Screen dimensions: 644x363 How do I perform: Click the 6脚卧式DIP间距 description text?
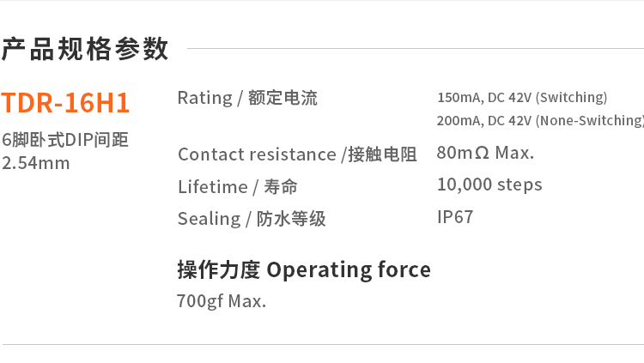(65, 140)
